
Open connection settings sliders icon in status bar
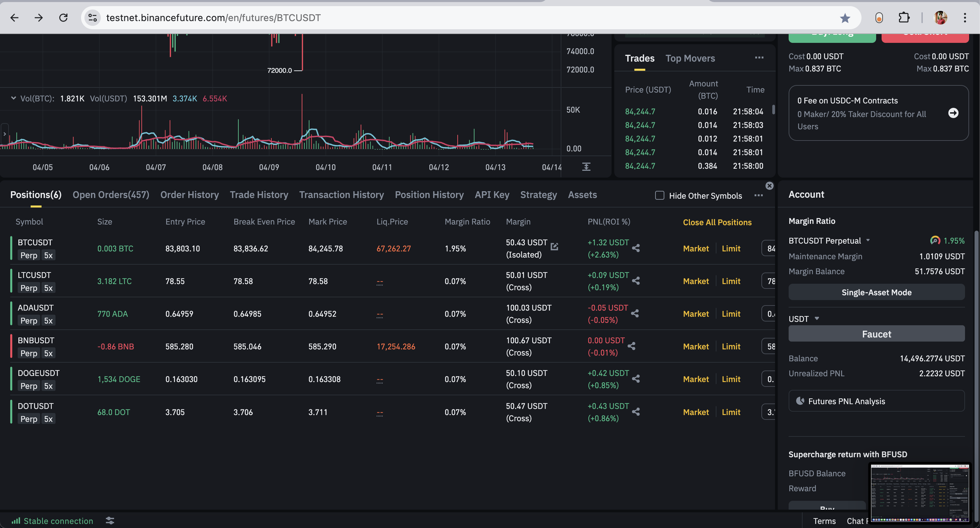(x=110, y=521)
